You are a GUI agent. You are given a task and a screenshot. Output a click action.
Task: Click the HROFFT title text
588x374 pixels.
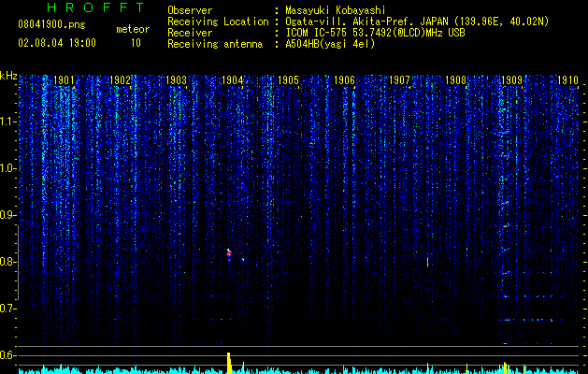[x=96, y=7]
